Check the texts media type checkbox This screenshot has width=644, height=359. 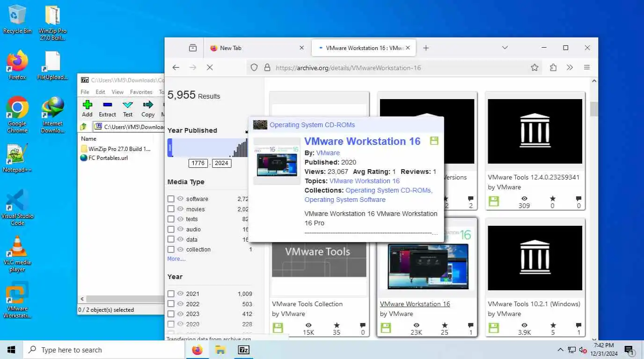pyautogui.click(x=171, y=219)
